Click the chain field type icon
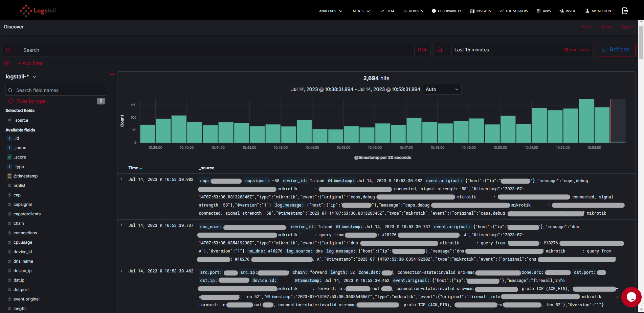This screenshot has height=313, width=644. coord(9,223)
